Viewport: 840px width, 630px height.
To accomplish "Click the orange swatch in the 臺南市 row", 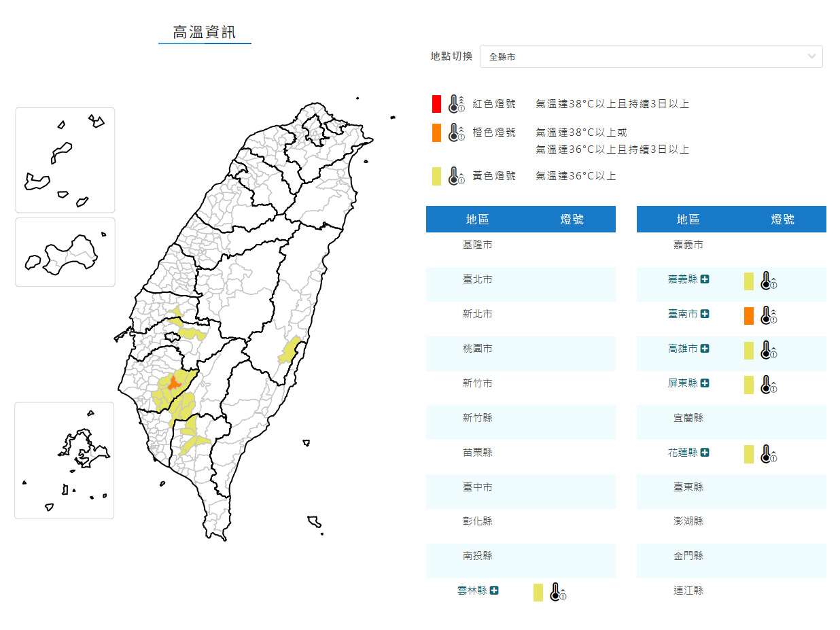I will (x=749, y=315).
